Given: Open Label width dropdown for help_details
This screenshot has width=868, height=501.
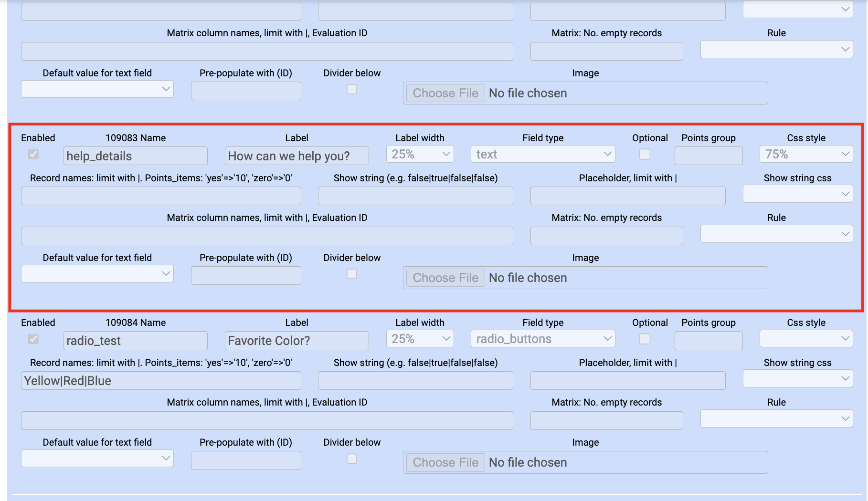Looking at the screenshot, I should point(420,154).
